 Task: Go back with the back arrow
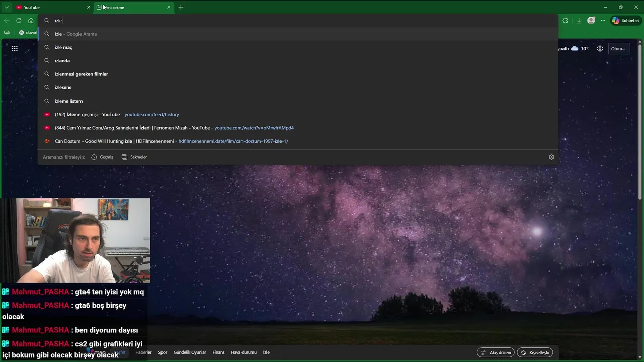(7, 21)
